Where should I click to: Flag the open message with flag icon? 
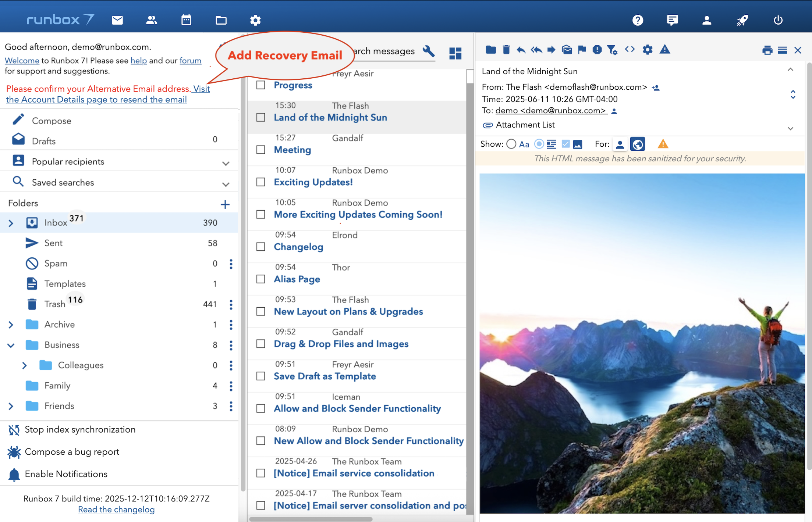582,50
